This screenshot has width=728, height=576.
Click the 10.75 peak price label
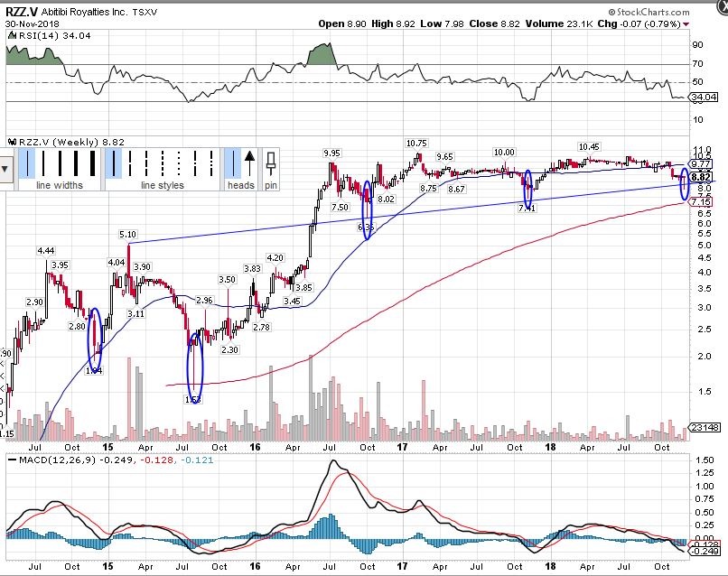pyautogui.click(x=416, y=144)
